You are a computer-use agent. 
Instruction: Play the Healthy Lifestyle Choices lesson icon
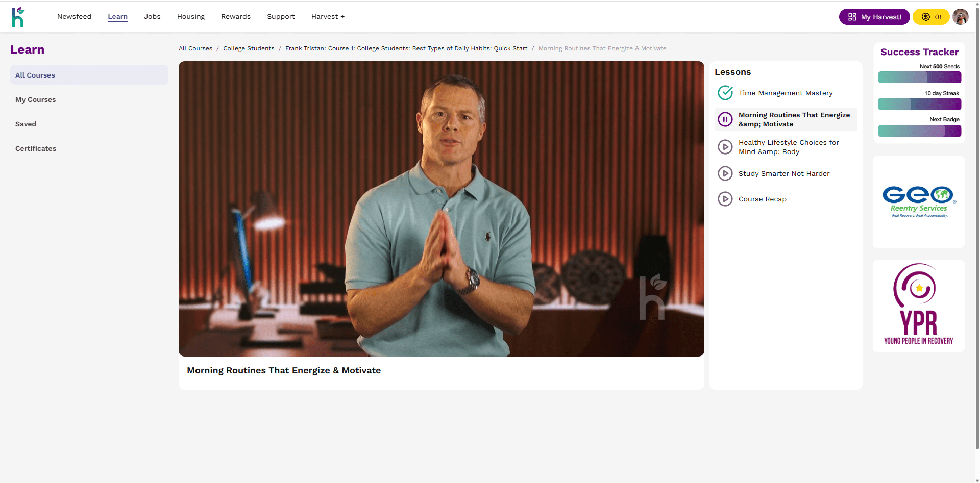(725, 147)
